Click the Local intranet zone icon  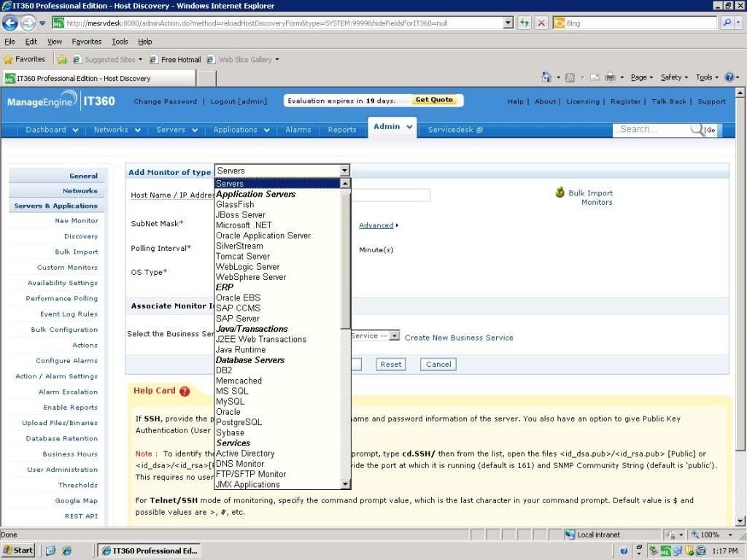[570, 534]
